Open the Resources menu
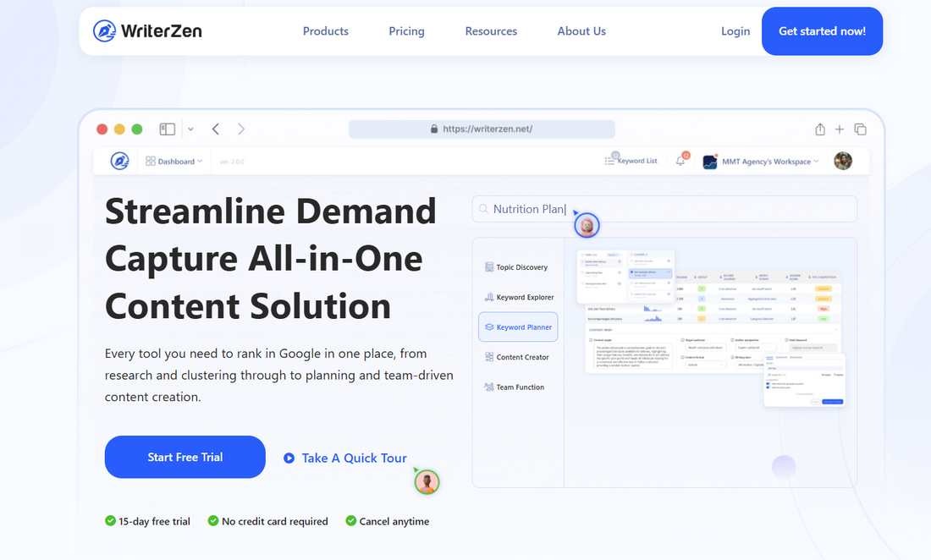The width and height of the screenshot is (931, 560). [x=491, y=30]
